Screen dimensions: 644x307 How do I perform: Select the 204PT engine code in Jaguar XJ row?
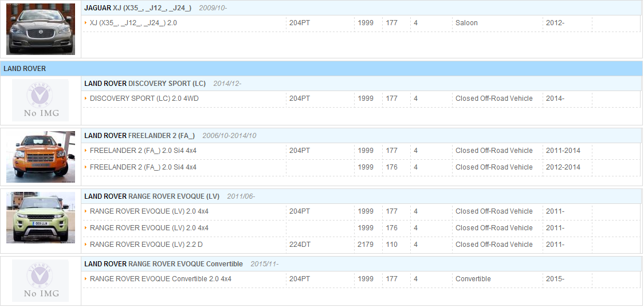(x=300, y=23)
